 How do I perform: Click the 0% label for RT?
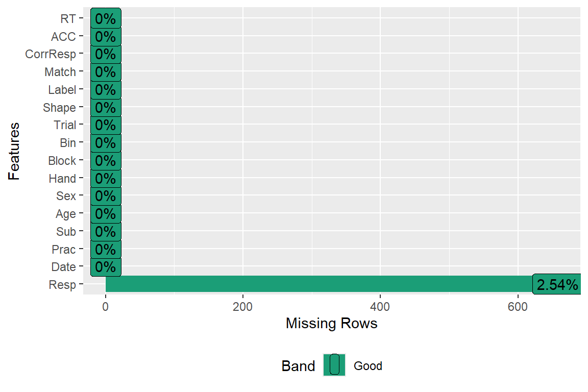106,19
